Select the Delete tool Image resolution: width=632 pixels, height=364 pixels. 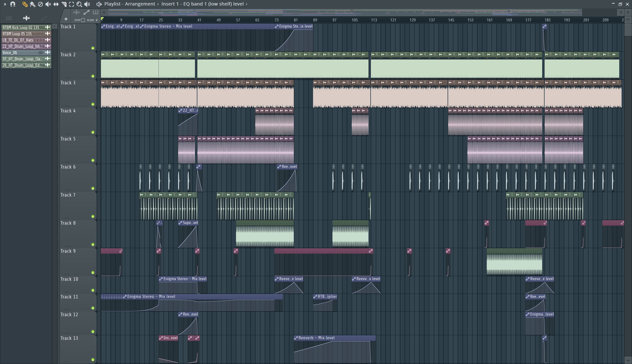(40, 4)
